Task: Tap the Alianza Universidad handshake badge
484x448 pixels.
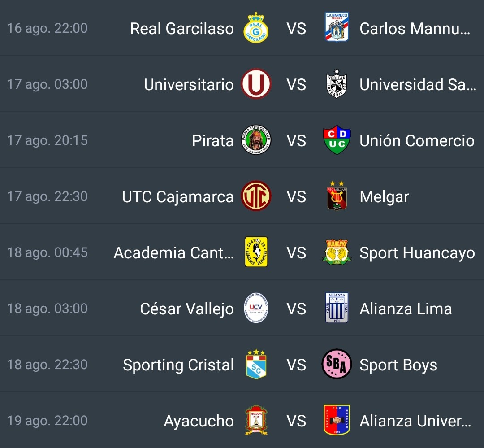Action: tap(337, 420)
